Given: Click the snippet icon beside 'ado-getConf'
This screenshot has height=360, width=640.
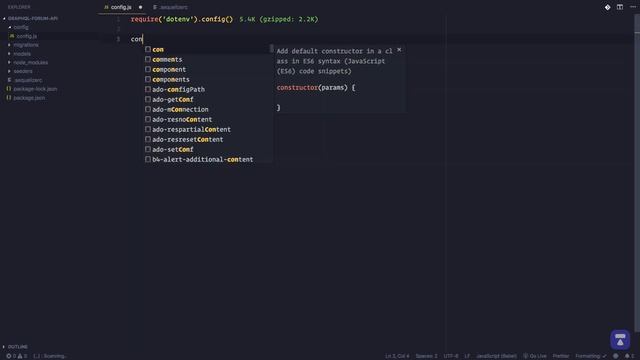Looking at the screenshot, I should click(148, 99).
